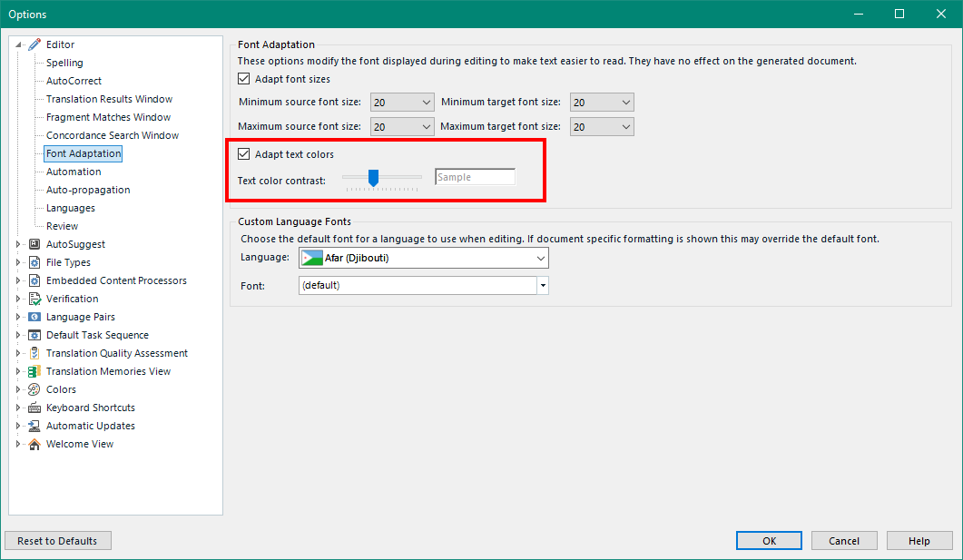Expand the Automatic Updates tree arrow

(x=18, y=427)
